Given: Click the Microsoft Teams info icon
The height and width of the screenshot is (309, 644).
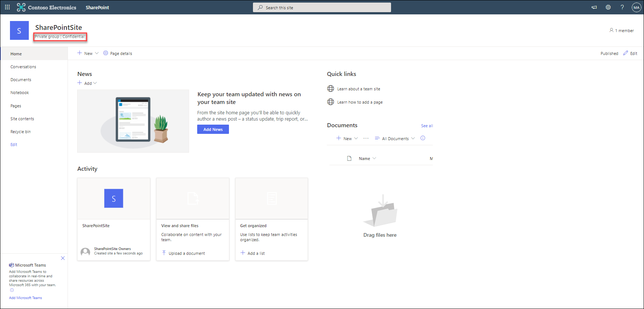Looking at the screenshot, I should click(12, 290).
